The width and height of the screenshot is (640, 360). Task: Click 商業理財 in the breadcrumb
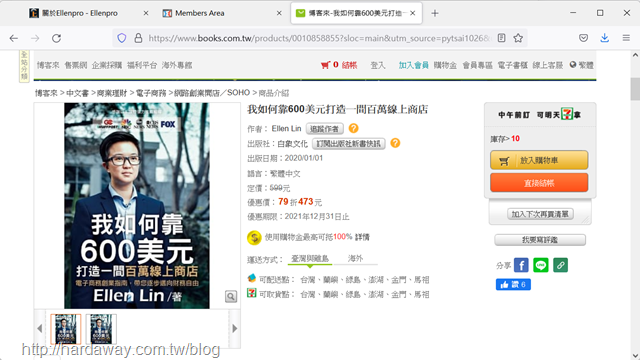tap(112, 93)
